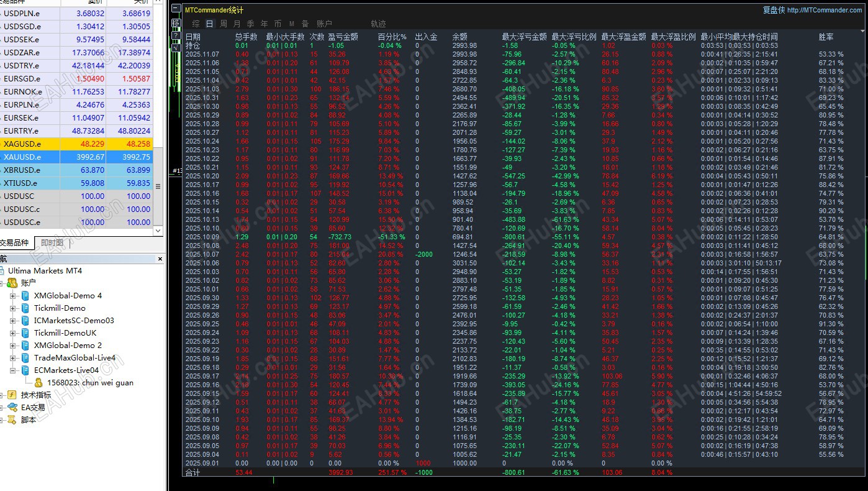
Task: Expand the Tickmill-Demo account node
Action: click(13, 308)
